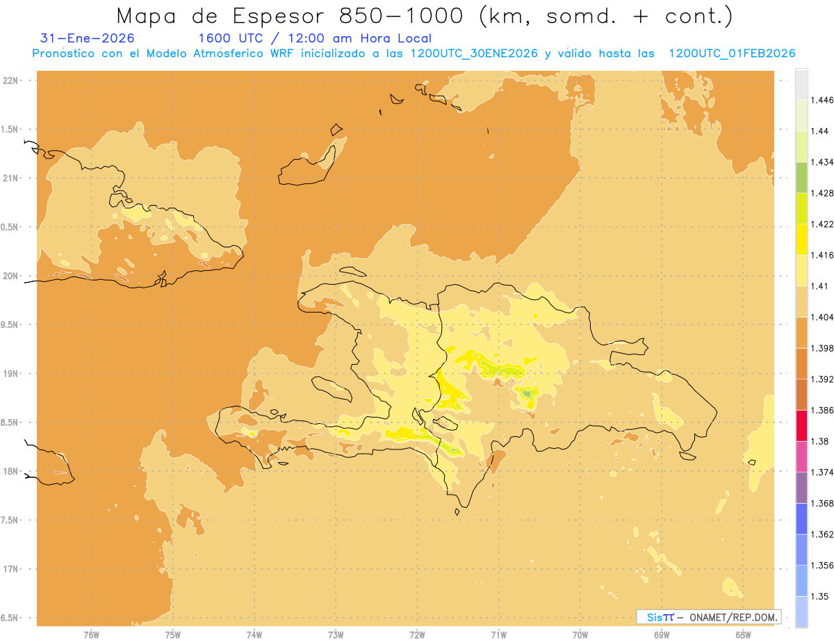Pick the purple swatch between 1.368 and 1.374
This screenshot has width=834, height=644.
click(801, 487)
